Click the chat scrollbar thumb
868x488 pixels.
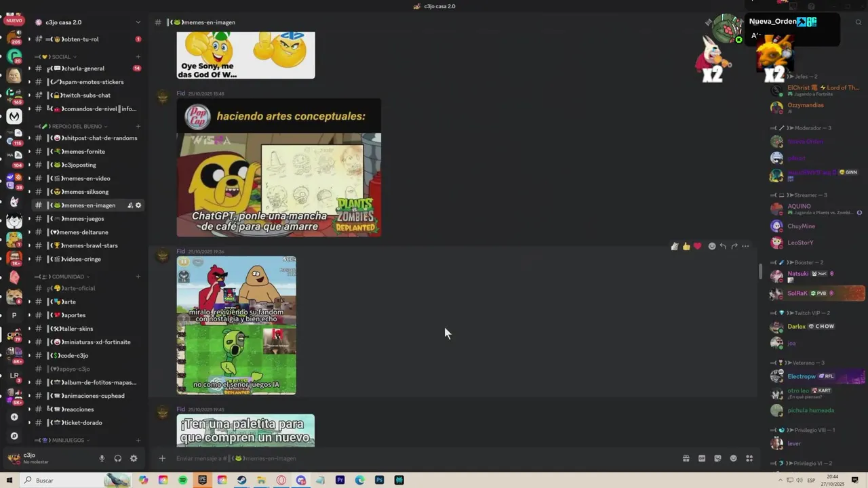[760, 271]
